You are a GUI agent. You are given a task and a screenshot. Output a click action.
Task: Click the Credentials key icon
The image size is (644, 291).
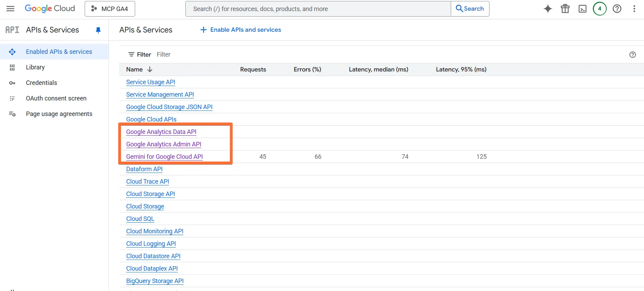click(x=12, y=83)
